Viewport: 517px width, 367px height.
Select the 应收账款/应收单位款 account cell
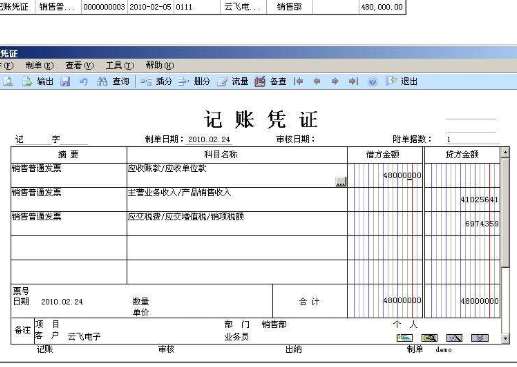237,175
